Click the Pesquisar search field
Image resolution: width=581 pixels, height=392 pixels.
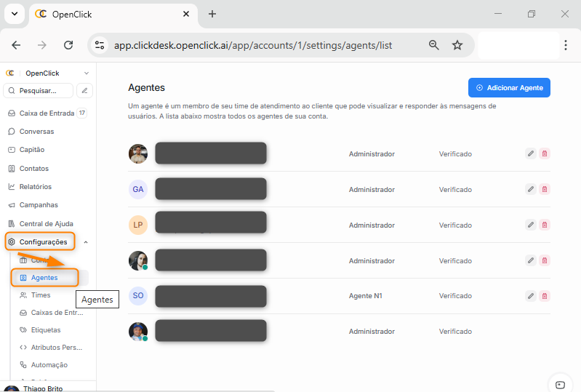point(39,91)
